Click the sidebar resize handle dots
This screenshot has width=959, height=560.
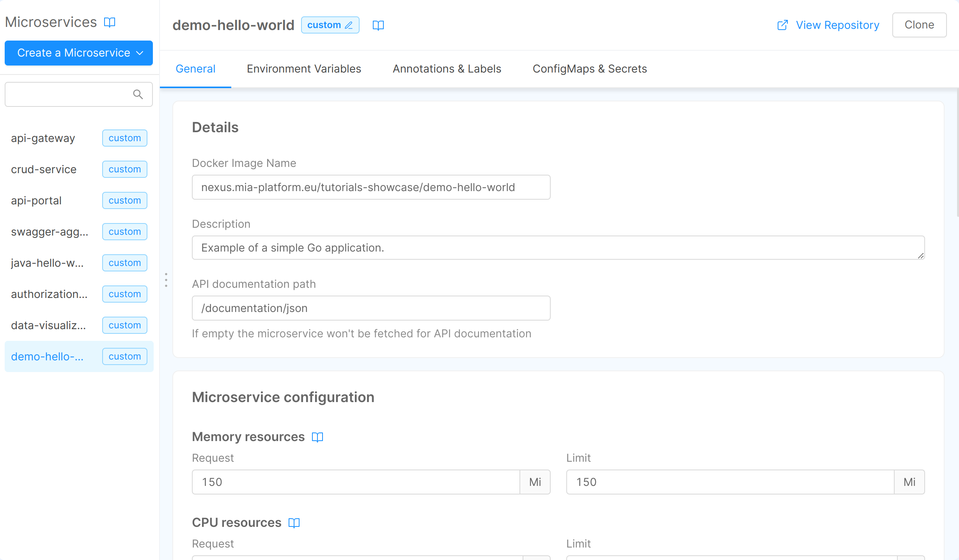166,280
